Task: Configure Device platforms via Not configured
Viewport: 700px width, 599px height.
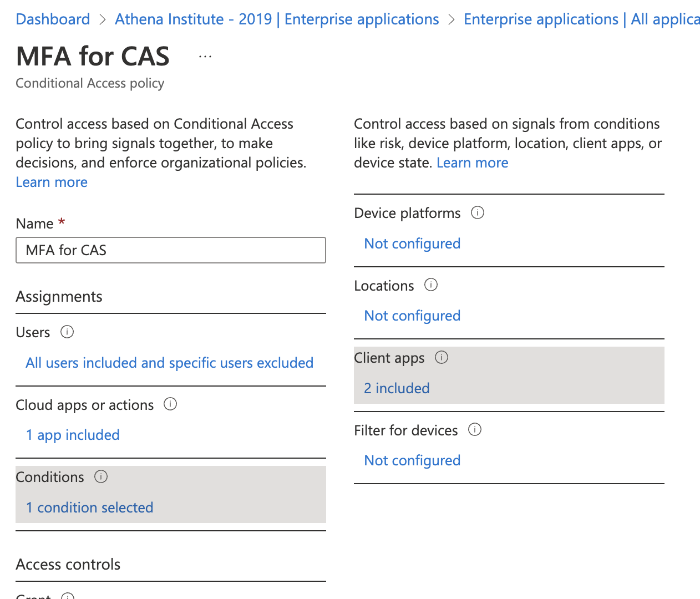Action: 412,243
